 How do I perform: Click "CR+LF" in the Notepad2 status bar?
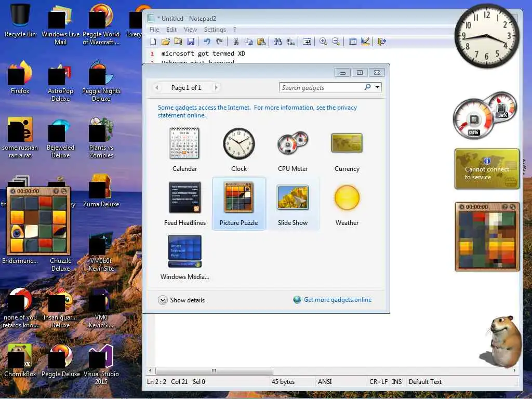click(378, 382)
